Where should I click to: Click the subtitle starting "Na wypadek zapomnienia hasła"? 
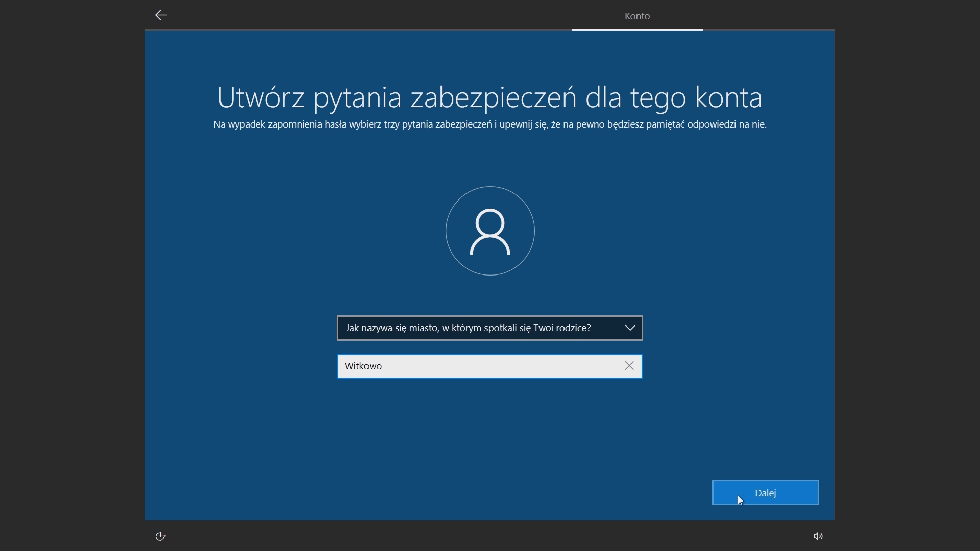490,124
